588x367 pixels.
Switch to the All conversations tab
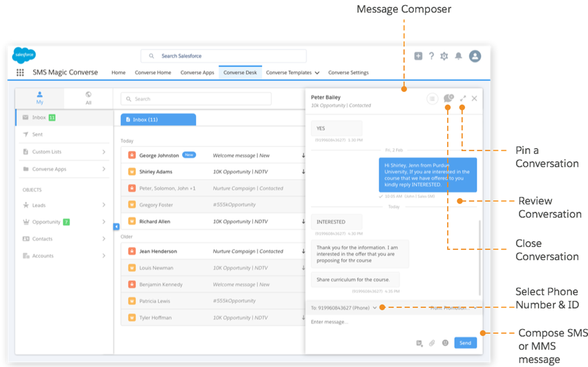pyautogui.click(x=89, y=98)
